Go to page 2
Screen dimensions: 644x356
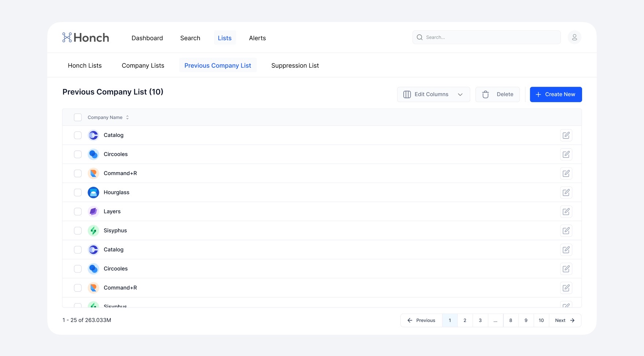tap(465, 320)
